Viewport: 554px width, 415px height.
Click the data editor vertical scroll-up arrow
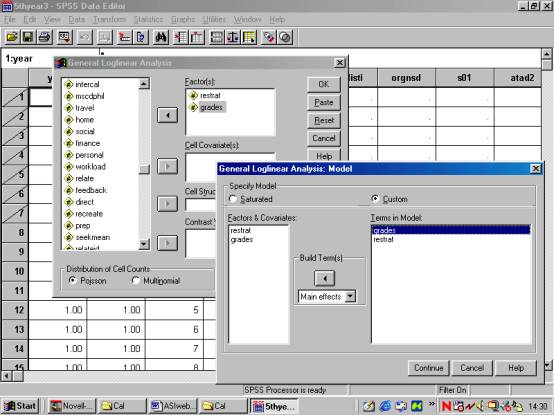pos(547,54)
